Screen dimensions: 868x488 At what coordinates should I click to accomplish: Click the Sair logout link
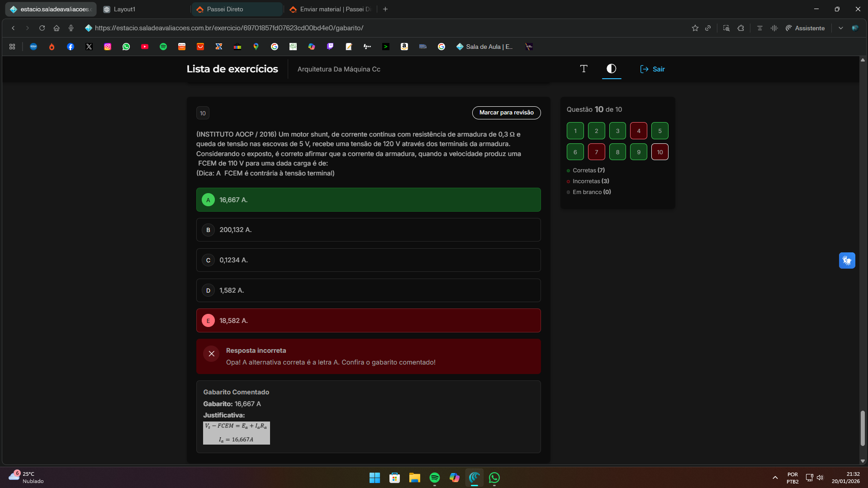pyautogui.click(x=652, y=69)
